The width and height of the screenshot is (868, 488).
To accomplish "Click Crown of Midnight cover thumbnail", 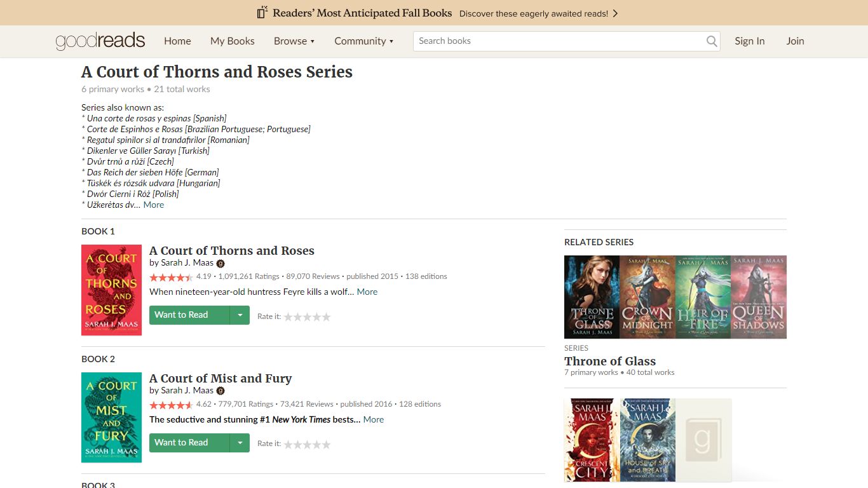I will pyautogui.click(x=648, y=297).
